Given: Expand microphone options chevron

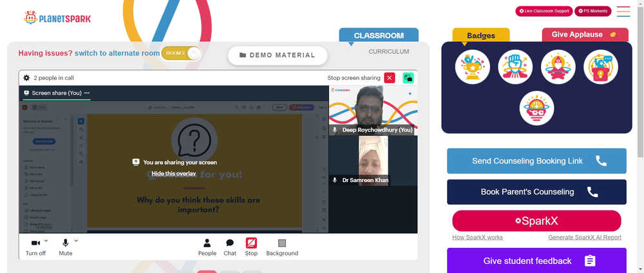Looking at the screenshot, I should click(x=76, y=241).
